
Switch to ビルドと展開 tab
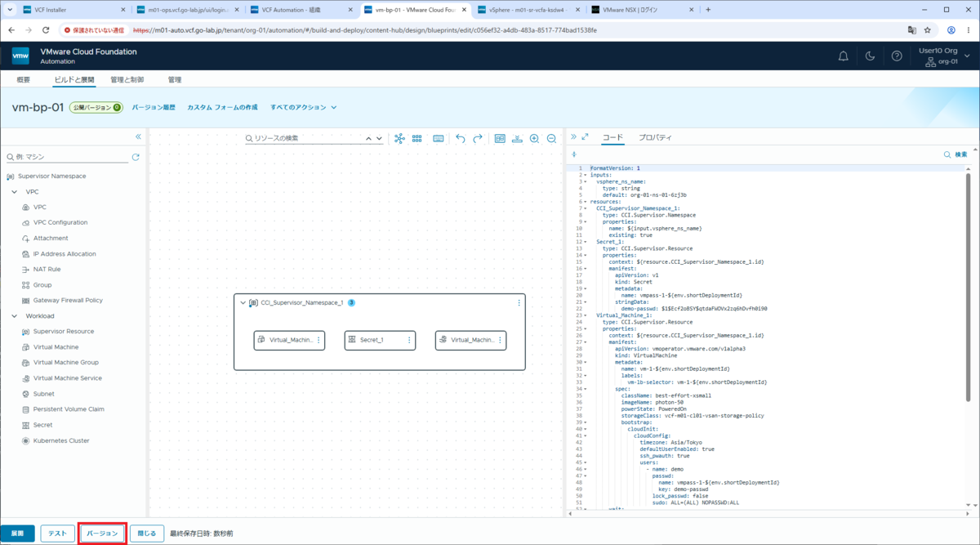click(x=74, y=80)
